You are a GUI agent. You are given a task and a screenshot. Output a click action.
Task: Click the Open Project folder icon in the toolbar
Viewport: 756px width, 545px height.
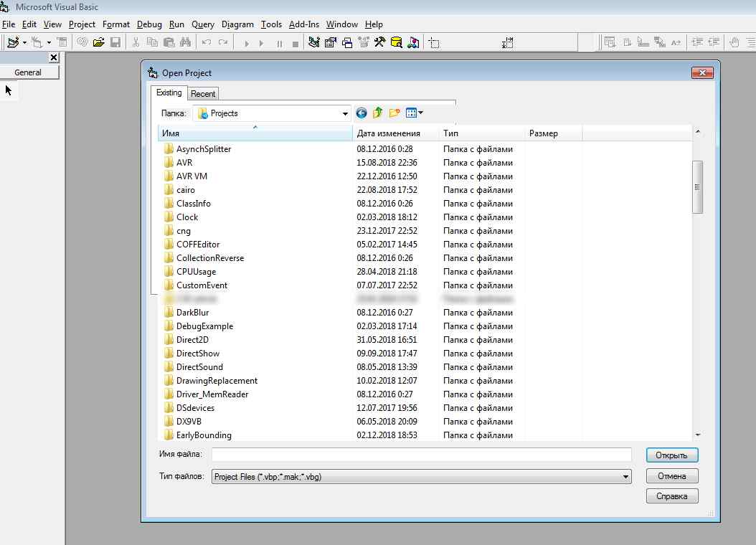[x=99, y=42]
